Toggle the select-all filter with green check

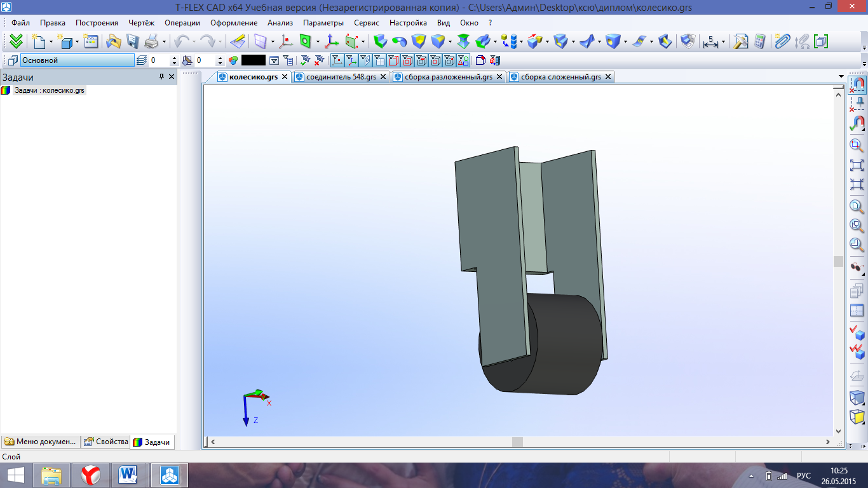tap(306, 60)
